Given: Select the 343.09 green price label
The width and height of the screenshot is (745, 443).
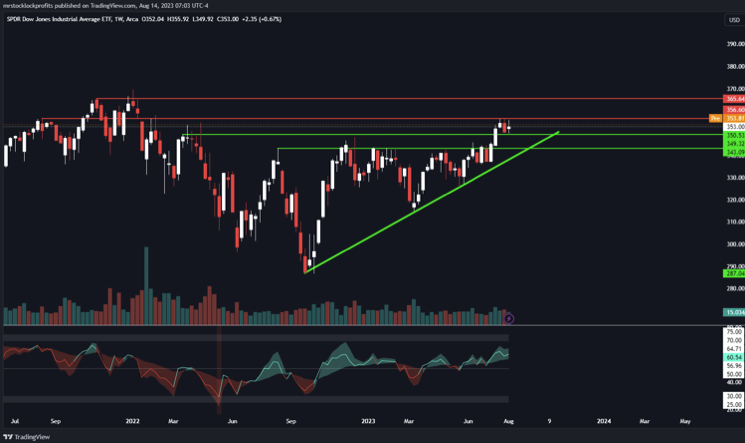Looking at the screenshot, I should (x=733, y=151).
